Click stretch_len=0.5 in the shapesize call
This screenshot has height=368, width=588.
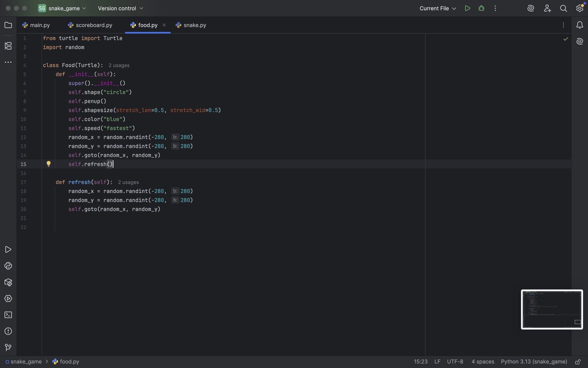coord(140,110)
